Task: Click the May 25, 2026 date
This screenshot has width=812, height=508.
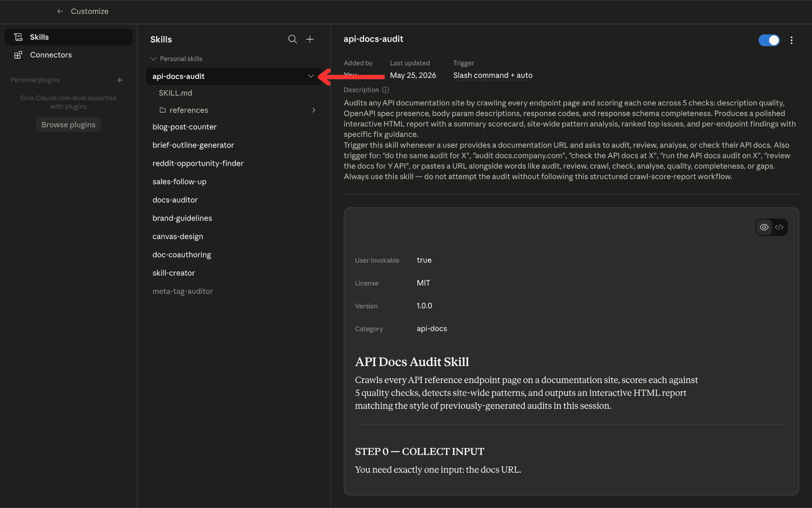Action: pyautogui.click(x=413, y=75)
